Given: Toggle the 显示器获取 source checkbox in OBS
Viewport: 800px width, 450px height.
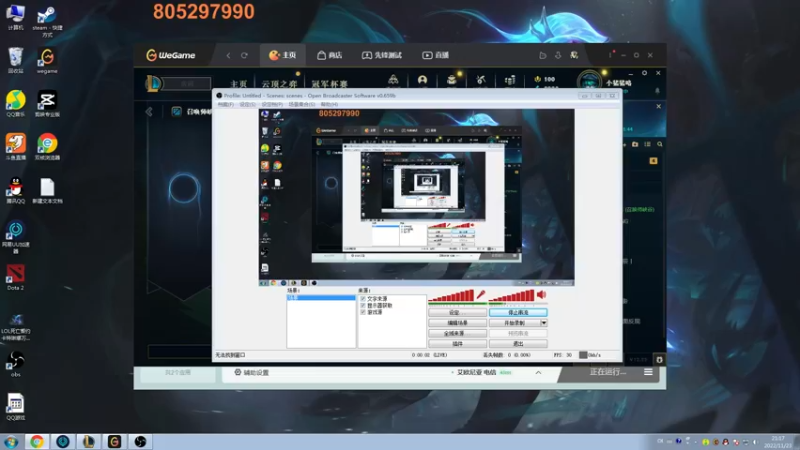Looking at the screenshot, I should pyautogui.click(x=363, y=305).
